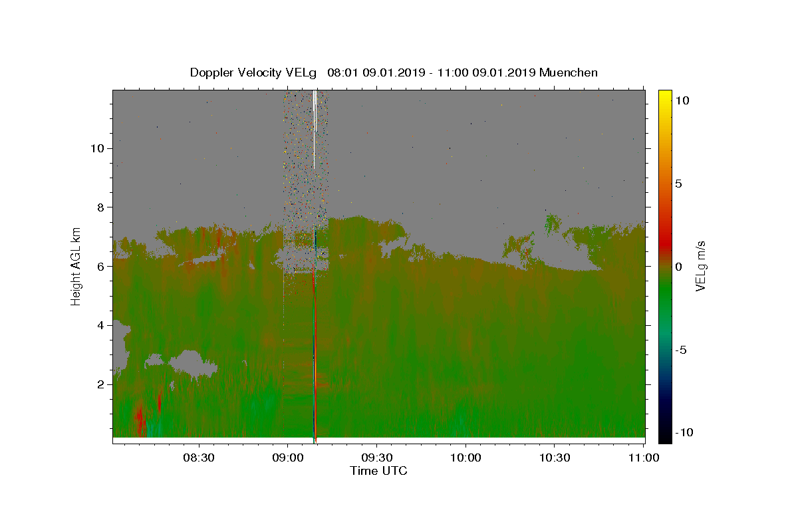The height and width of the screenshot is (532, 798).
Task: Click the colorbar tick label 5
Action: coord(678,184)
